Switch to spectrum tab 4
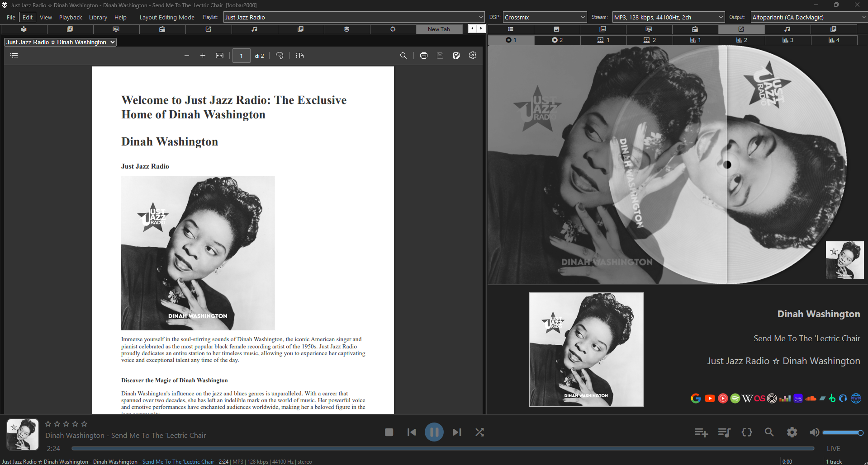Viewport: 868px width, 465px height. tap(834, 40)
